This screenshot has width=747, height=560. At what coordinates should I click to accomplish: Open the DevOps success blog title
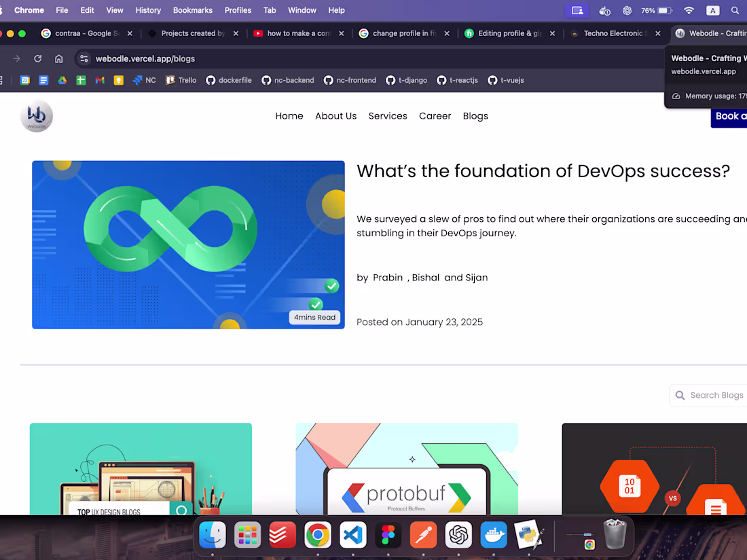(x=543, y=171)
